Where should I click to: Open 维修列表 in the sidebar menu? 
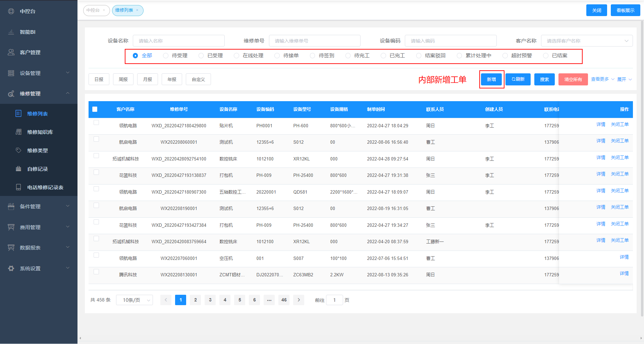pos(38,114)
